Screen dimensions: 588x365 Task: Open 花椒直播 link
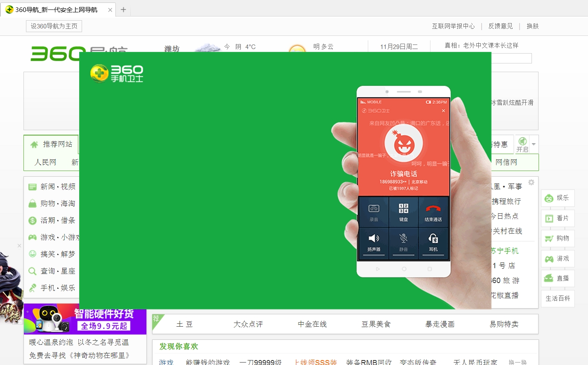pos(505,295)
